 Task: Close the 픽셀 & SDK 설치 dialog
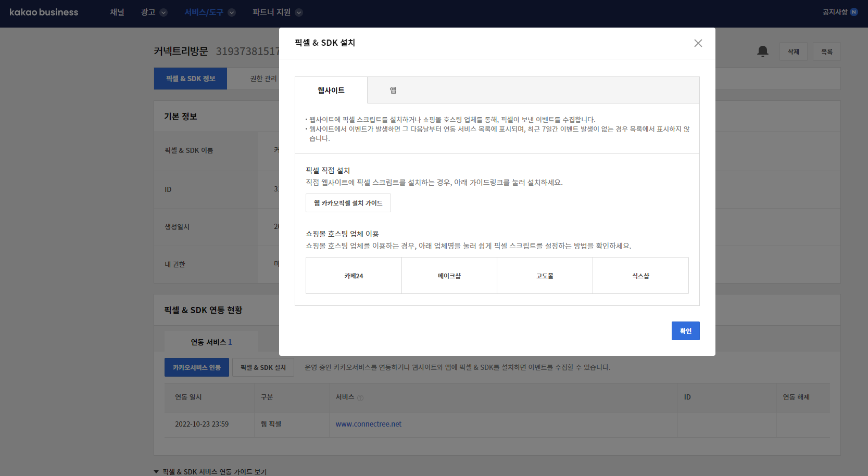pos(698,43)
